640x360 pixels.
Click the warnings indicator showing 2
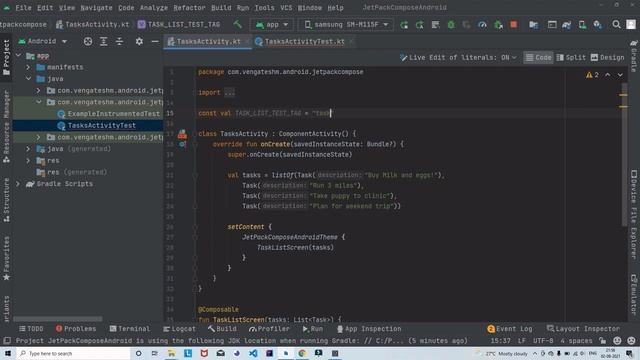592,75
